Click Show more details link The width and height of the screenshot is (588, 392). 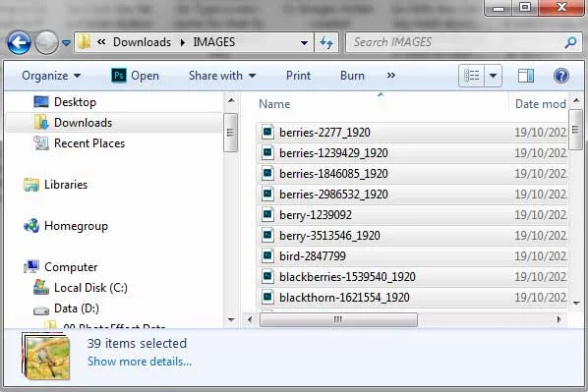140,362
